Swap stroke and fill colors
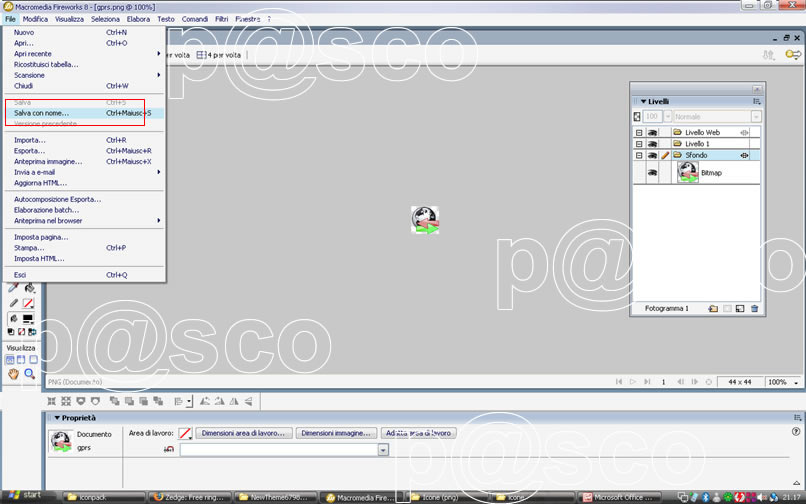 pyautogui.click(x=32, y=332)
